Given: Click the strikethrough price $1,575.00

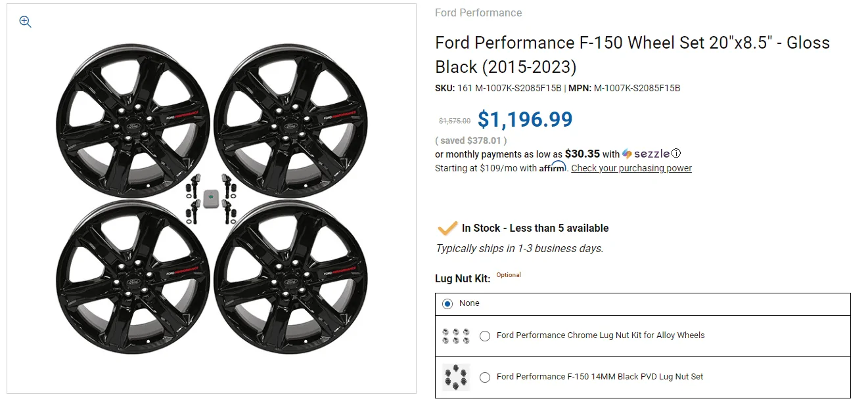Looking at the screenshot, I should (453, 121).
